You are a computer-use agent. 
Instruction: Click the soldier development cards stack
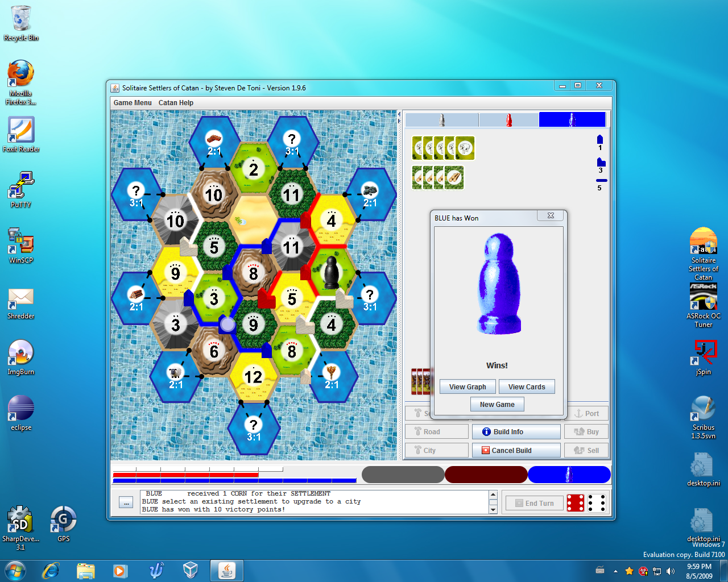[421, 381]
